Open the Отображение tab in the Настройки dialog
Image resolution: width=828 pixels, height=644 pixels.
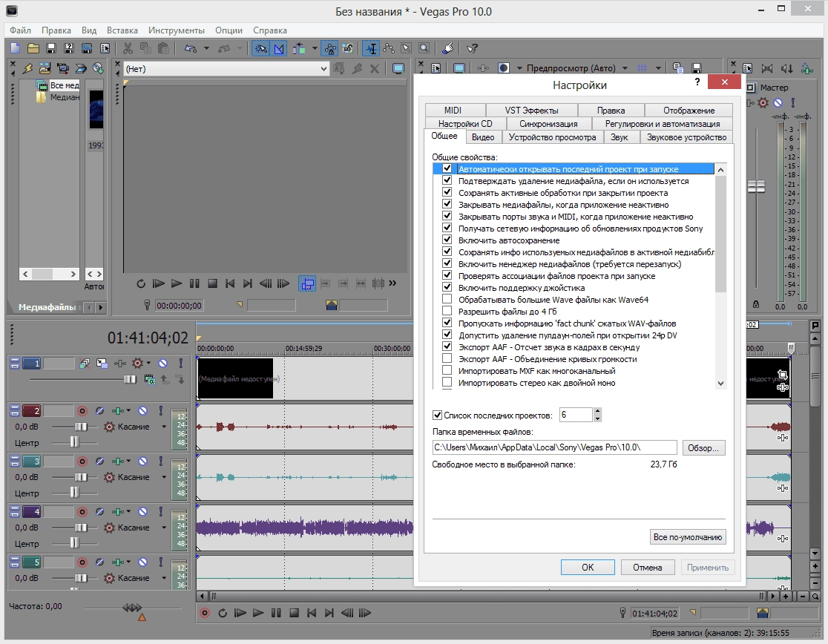[x=689, y=111]
